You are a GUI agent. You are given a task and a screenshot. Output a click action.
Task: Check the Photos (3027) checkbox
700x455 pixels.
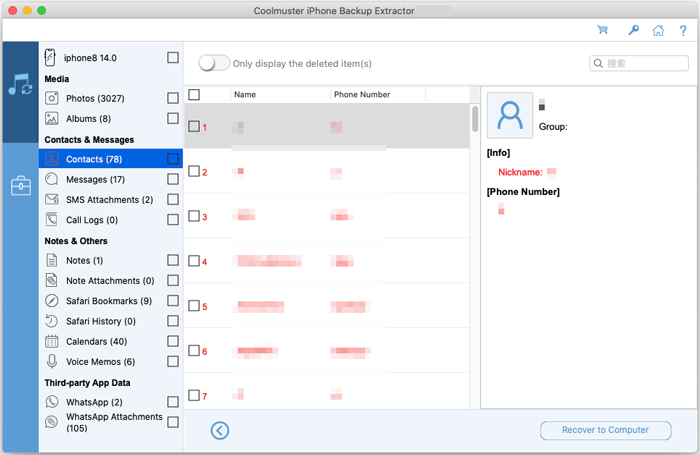point(173,98)
